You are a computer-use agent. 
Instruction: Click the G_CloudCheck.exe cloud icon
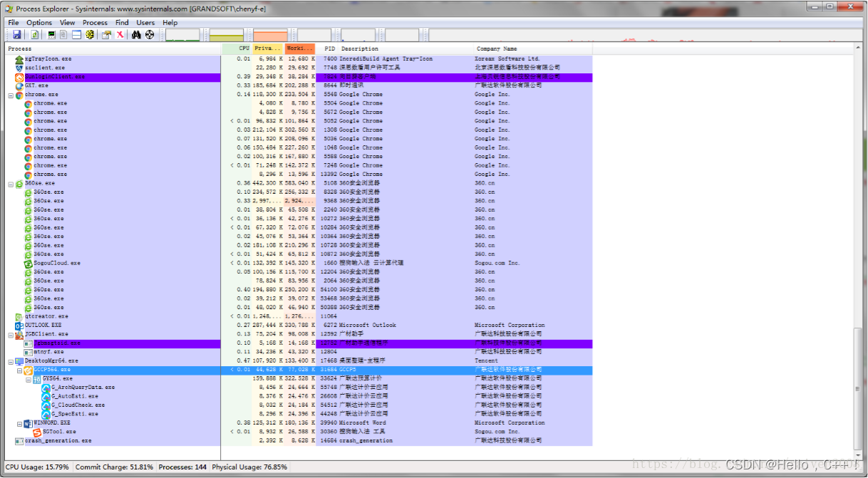(x=46, y=405)
